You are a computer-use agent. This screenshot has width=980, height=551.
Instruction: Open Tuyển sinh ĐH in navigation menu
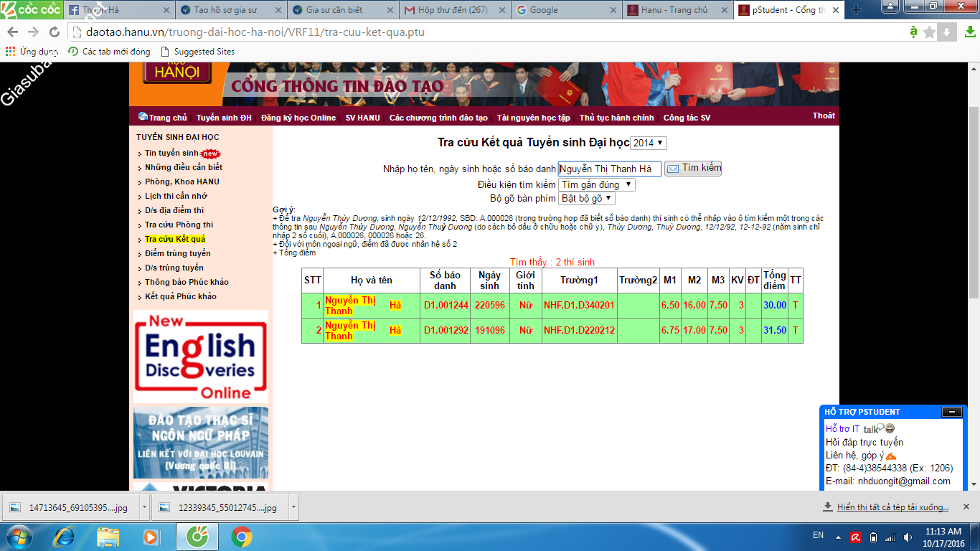click(x=224, y=118)
